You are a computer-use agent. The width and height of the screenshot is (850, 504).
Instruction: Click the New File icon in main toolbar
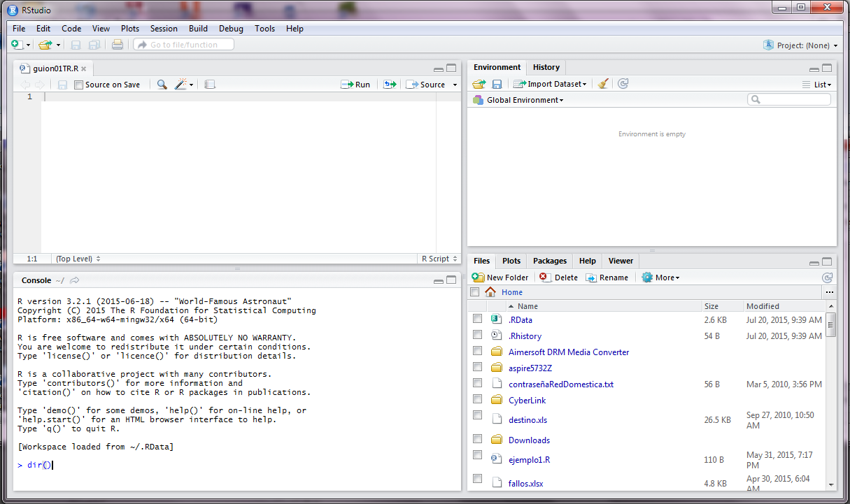[17, 45]
